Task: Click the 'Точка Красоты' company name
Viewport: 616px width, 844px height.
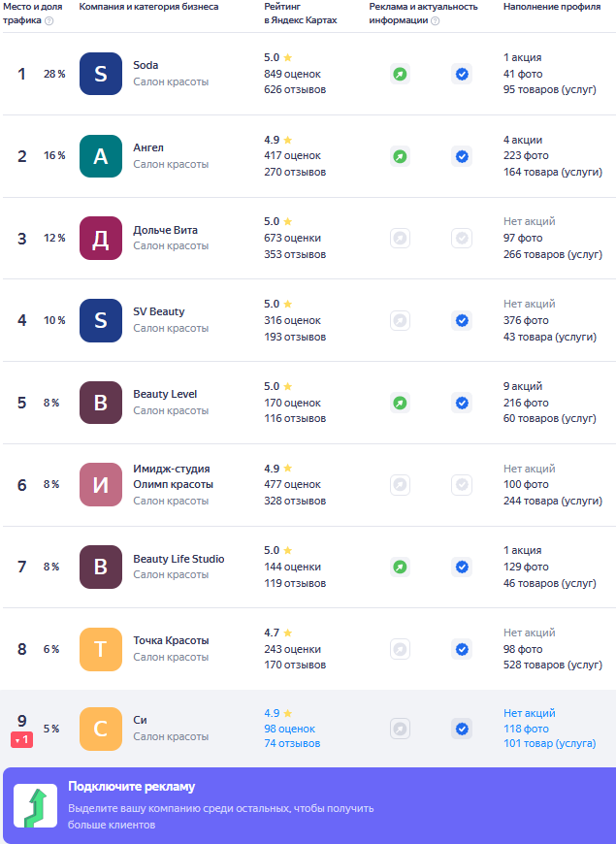Action: pos(172,640)
